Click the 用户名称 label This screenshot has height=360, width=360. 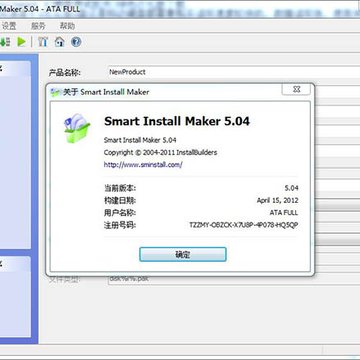[120, 213]
